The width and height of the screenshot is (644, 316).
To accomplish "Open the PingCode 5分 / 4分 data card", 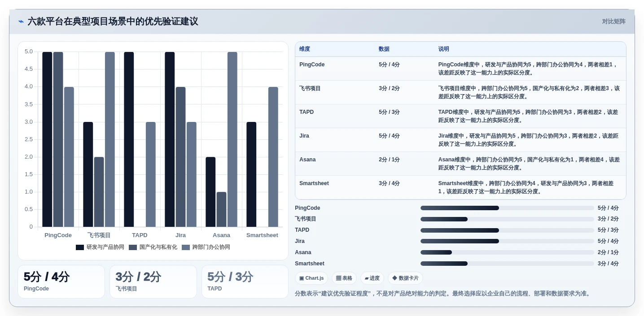I will click(x=61, y=281).
